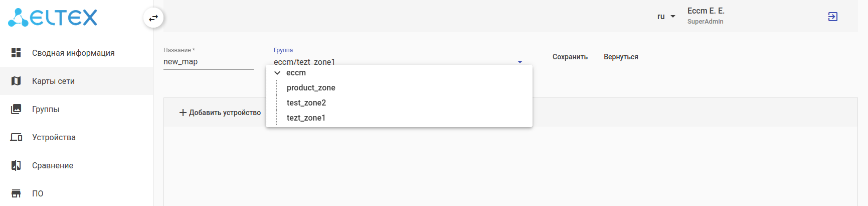Open the Устройства menu item
868x206 pixels.
tap(54, 137)
